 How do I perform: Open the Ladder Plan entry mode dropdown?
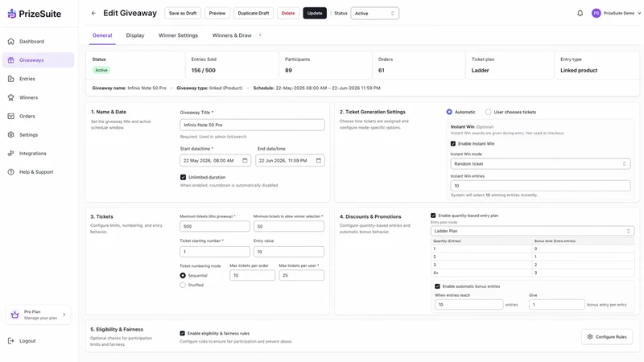532,231
